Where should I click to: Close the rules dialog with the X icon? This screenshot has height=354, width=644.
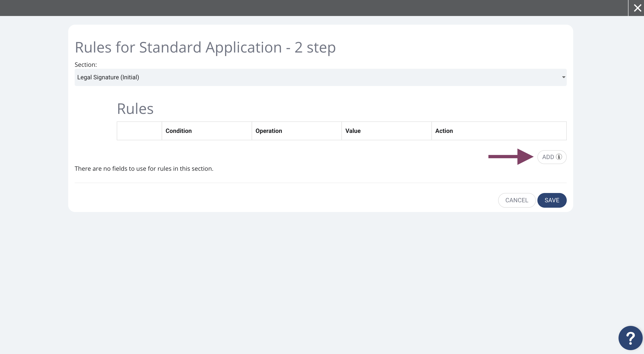[x=637, y=8]
